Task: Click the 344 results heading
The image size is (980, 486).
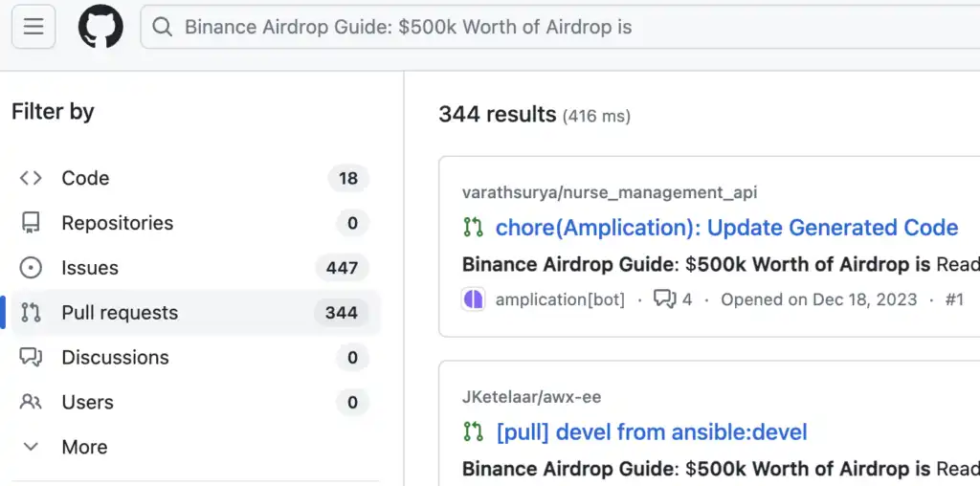Action: [497, 114]
